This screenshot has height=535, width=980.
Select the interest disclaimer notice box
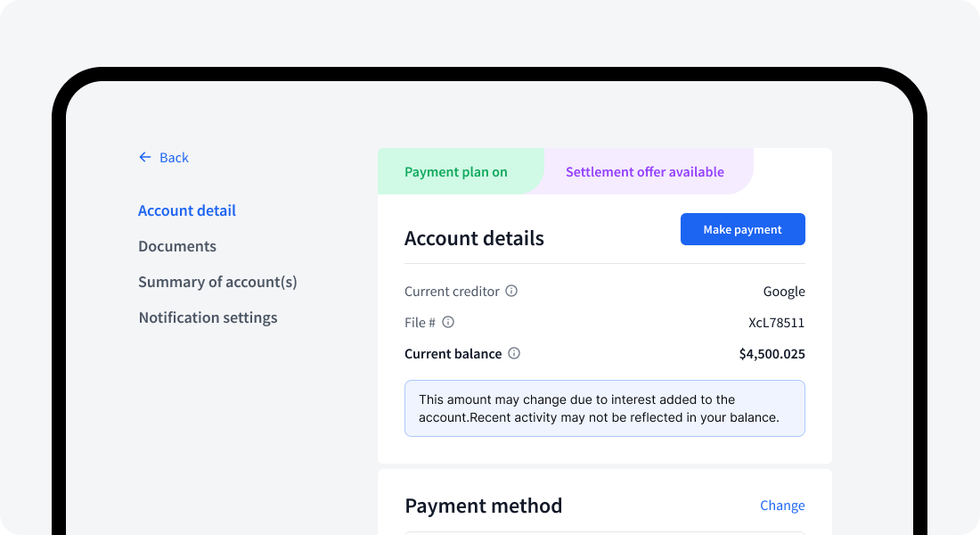[x=604, y=407]
